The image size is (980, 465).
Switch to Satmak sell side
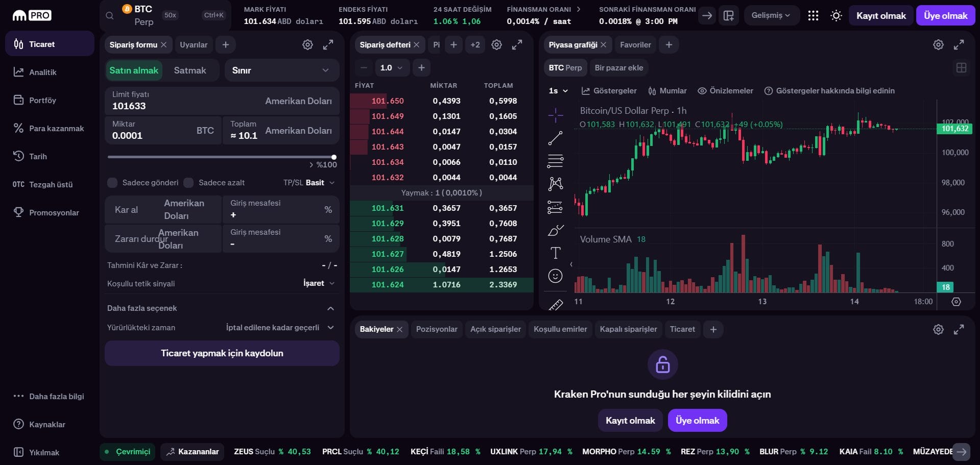click(x=190, y=70)
